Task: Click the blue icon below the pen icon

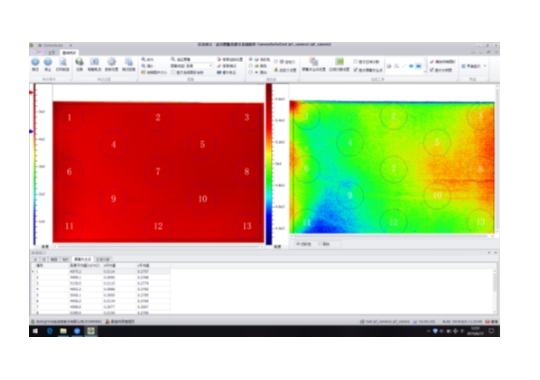Action: pos(219,72)
